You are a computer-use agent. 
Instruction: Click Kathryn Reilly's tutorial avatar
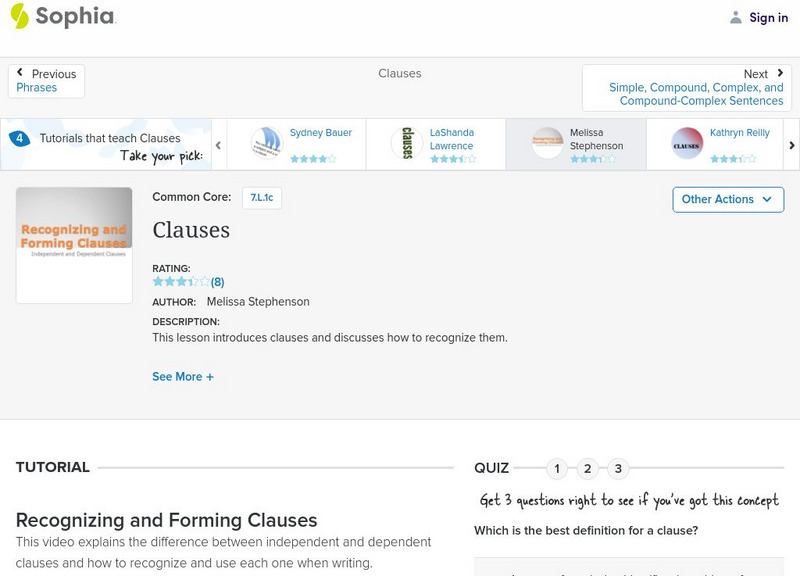pos(687,143)
